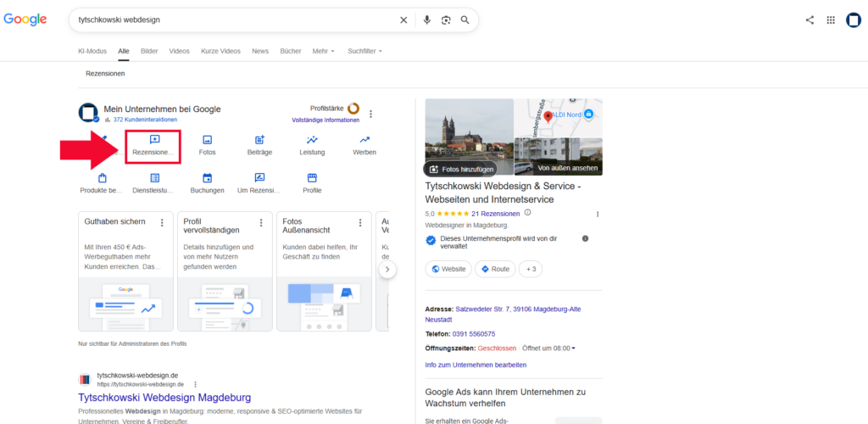Open the Leistung performance icon
The height and width of the screenshot is (424, 868).
coord(312,139)
